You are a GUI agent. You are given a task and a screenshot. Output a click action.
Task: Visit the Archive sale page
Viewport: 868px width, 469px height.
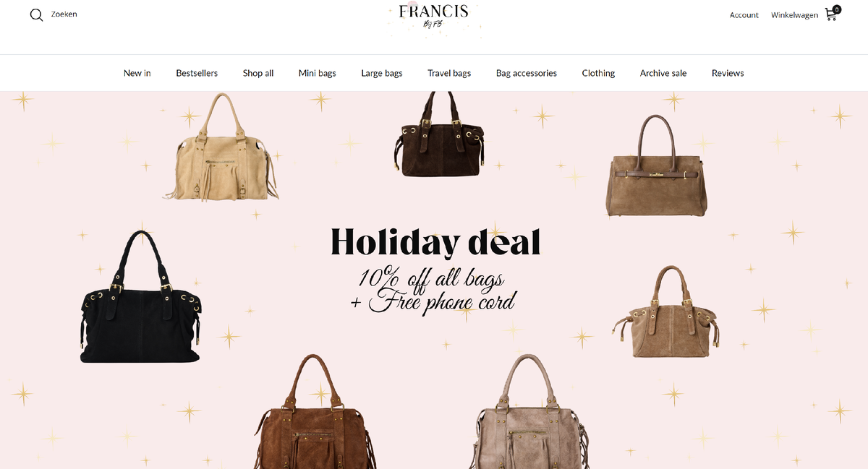pos(663,73)
